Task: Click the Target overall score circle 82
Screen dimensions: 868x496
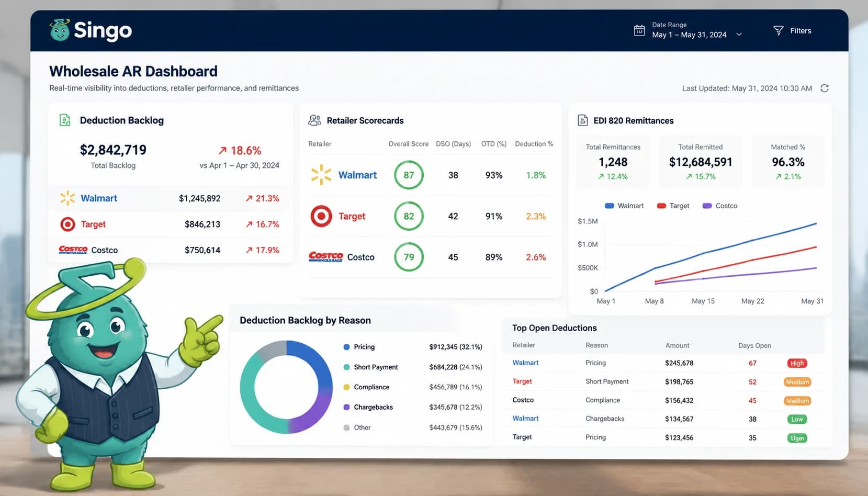Action: pyautogui.click(x=409, y=216)
